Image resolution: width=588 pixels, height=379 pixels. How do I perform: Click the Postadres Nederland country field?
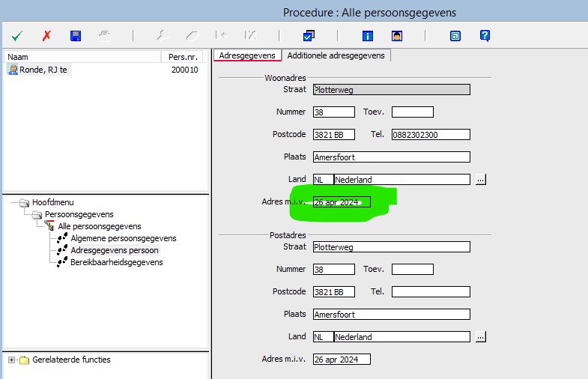(402, 337)
